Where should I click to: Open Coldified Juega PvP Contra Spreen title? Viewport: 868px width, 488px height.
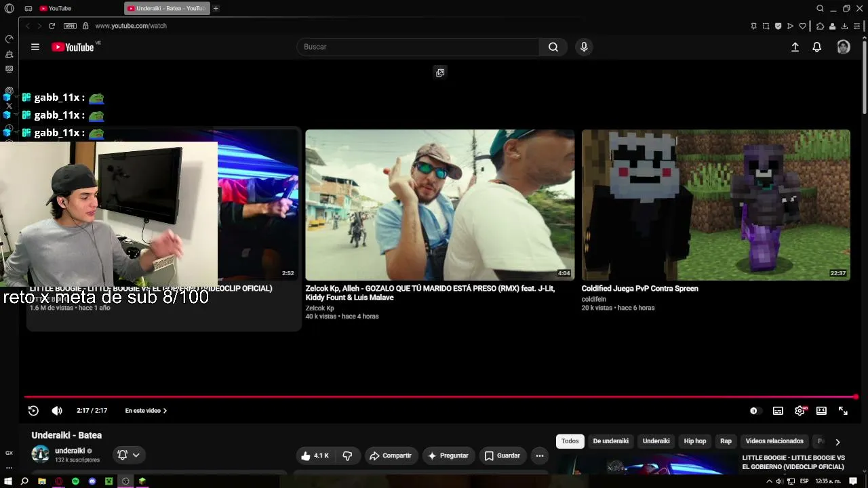[640, 289]
